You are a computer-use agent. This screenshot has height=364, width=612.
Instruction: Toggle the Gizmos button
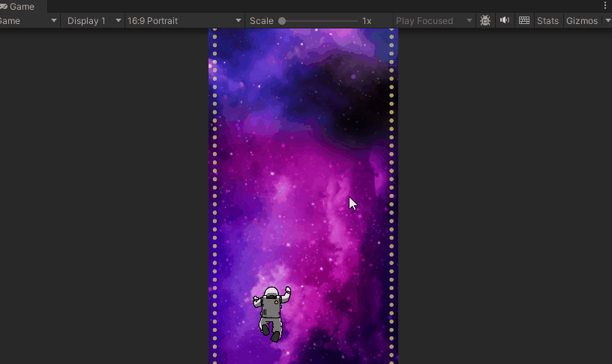tap(581, 21)
